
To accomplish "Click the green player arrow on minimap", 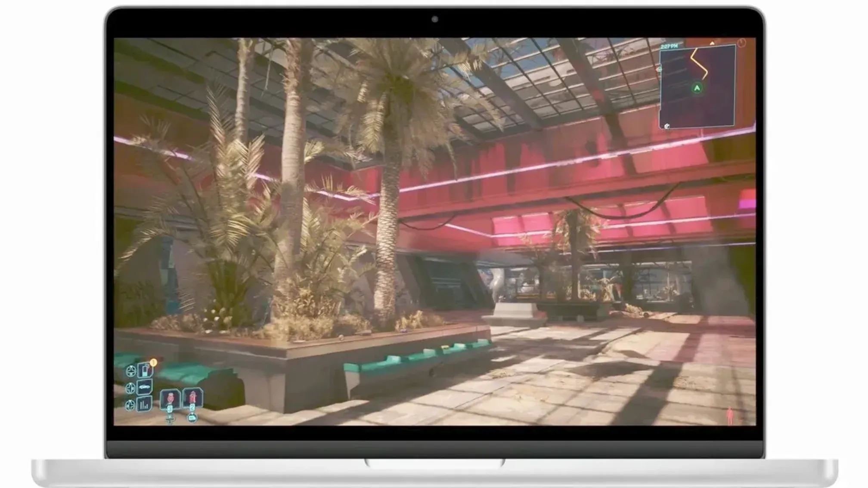I will tap(697, 88).
